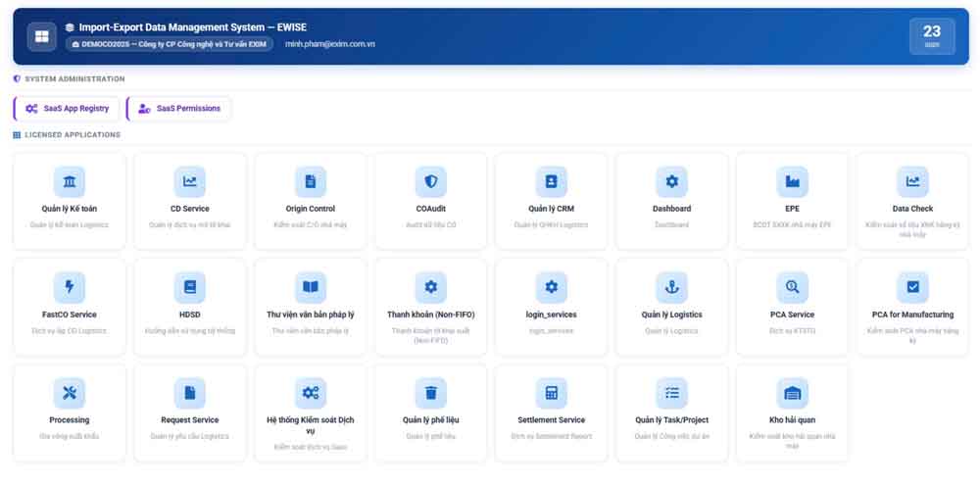This screenshot has width=980, height=486.
Task: Open Thanh khoản (Non-FIFO) gear icon
Action: (430, 287)
